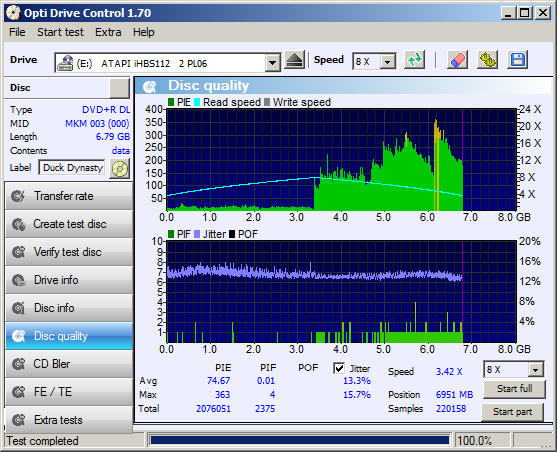The width and height of the screenshot is (557, 452).
Task: Open the toolbar Speed dropdown
Action: [x=388, y=62]
